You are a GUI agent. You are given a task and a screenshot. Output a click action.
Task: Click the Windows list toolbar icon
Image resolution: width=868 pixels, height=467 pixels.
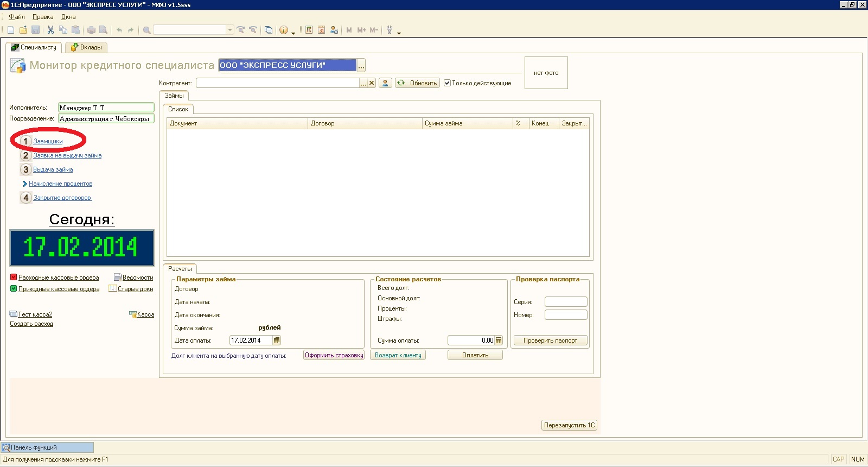269,30
